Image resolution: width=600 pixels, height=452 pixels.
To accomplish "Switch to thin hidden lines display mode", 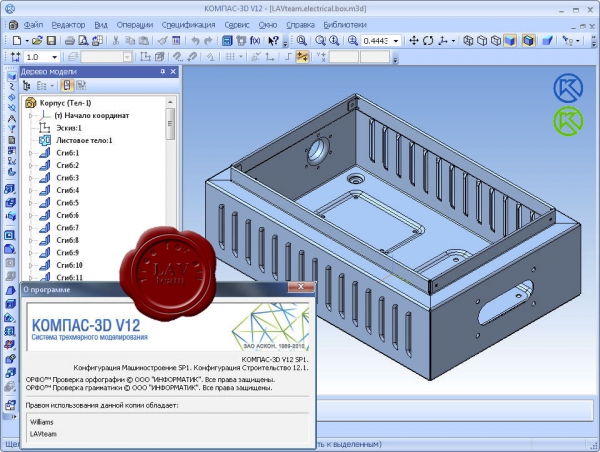I will (496, 41).
